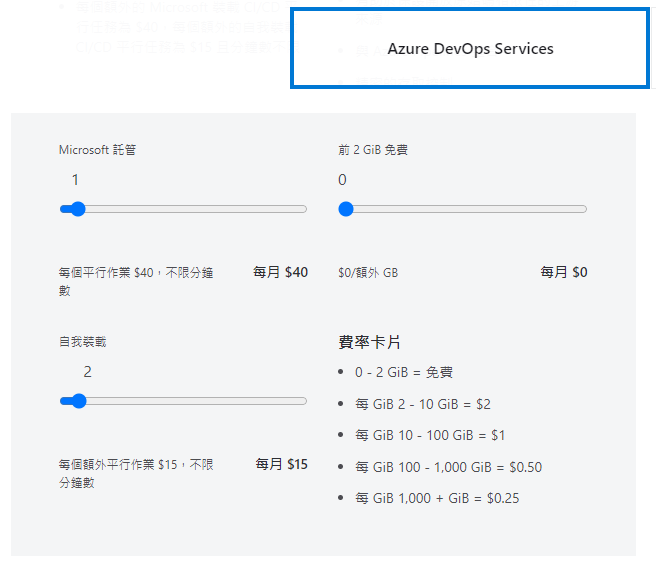Adjust the Microsoft 託管 slider handle

tap(78, 209)
